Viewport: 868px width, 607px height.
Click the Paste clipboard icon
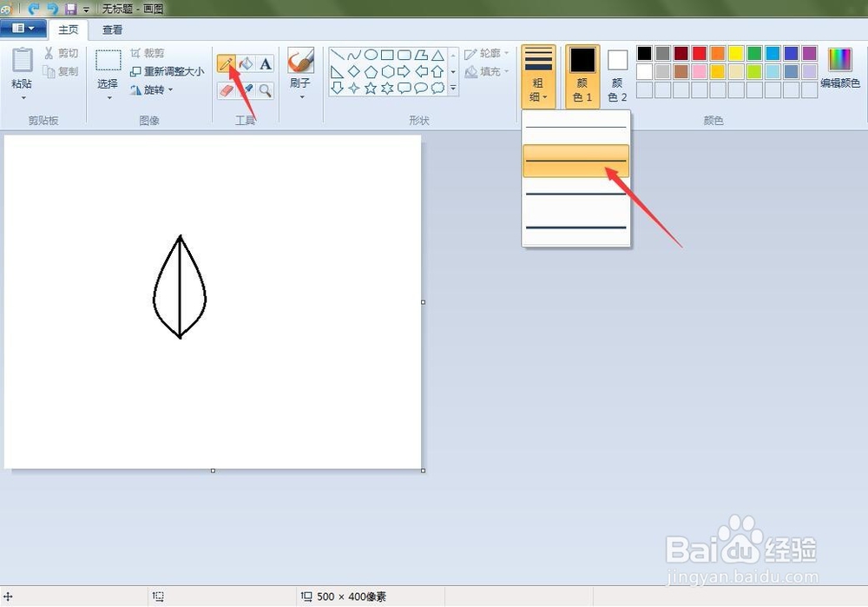click(x=23, y=60)
